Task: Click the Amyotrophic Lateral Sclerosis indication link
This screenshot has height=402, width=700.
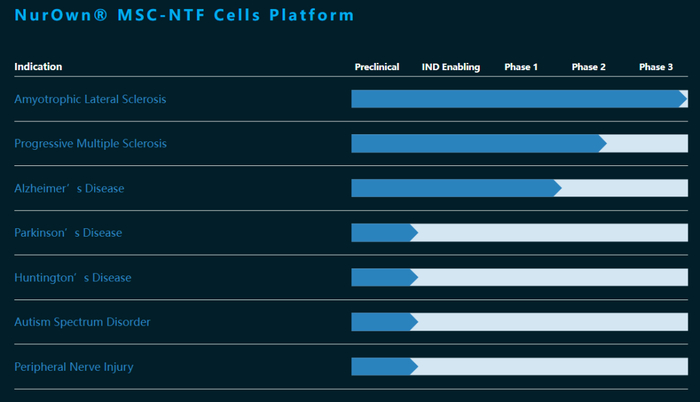Action: 90,99
